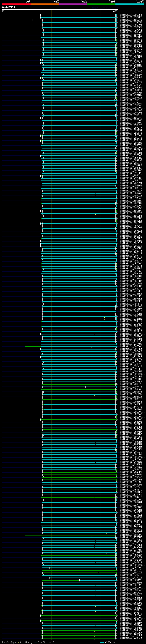Screen dimensions: 146x644
Task: Select the UniRef100_B8AGT9 label
Action: (x=131, y=188)
